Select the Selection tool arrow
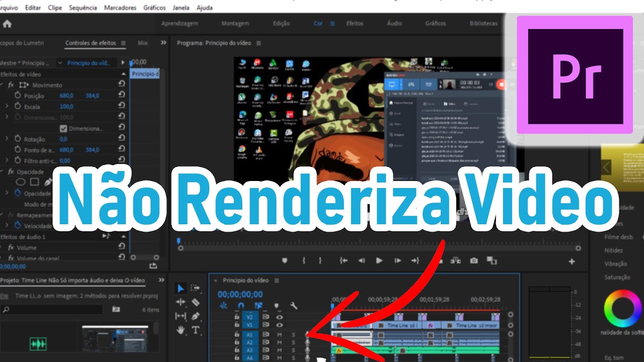Viewport: 644px width, 362px height. 181,288
